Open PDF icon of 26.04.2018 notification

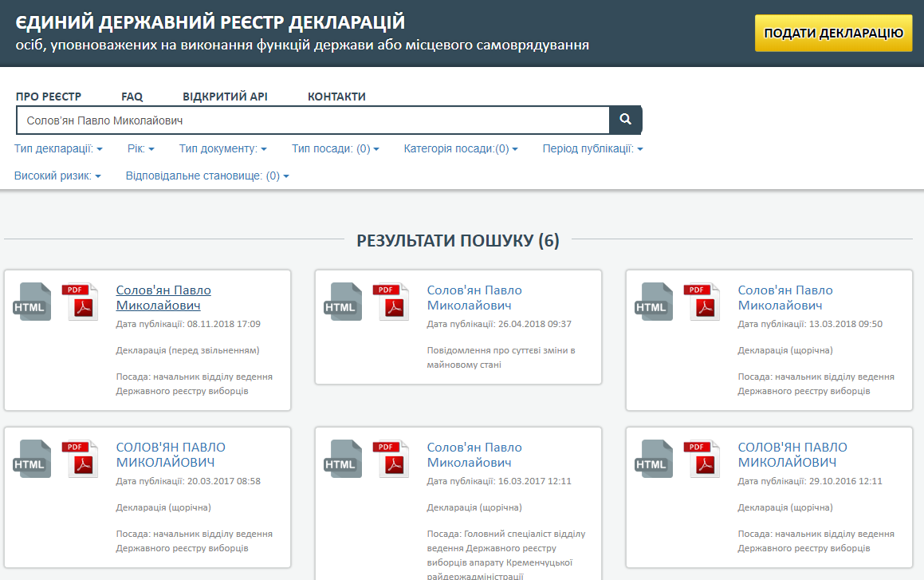click(x=391, y=302)
